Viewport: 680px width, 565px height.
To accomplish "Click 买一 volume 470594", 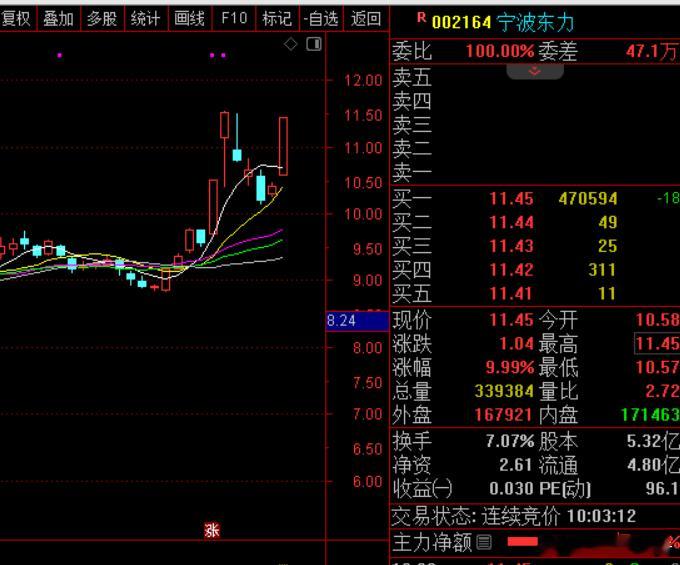I will [x=588, y=199].
